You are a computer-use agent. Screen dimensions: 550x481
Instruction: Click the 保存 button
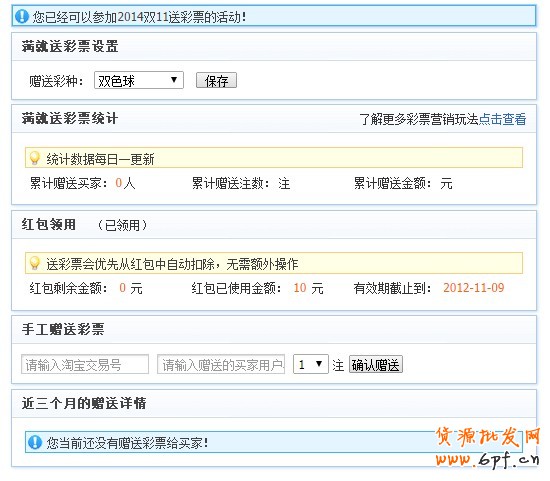216,80
